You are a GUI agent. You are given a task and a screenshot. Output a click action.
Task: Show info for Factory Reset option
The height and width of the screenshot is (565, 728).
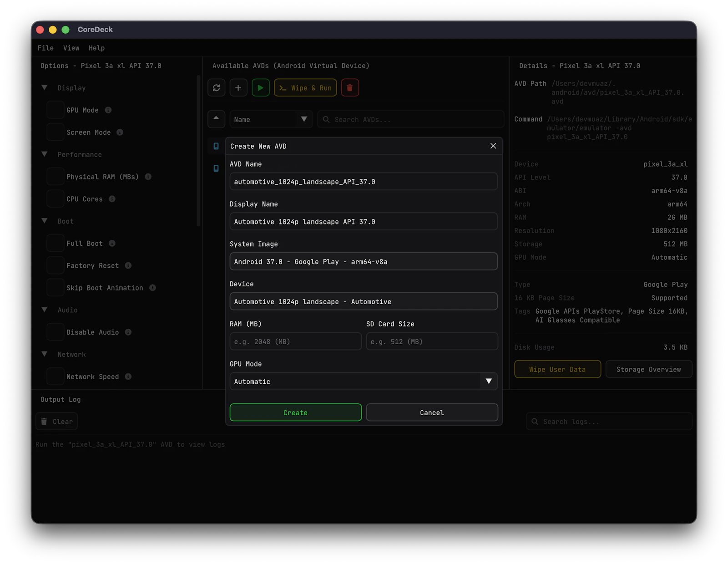(128, 265)
